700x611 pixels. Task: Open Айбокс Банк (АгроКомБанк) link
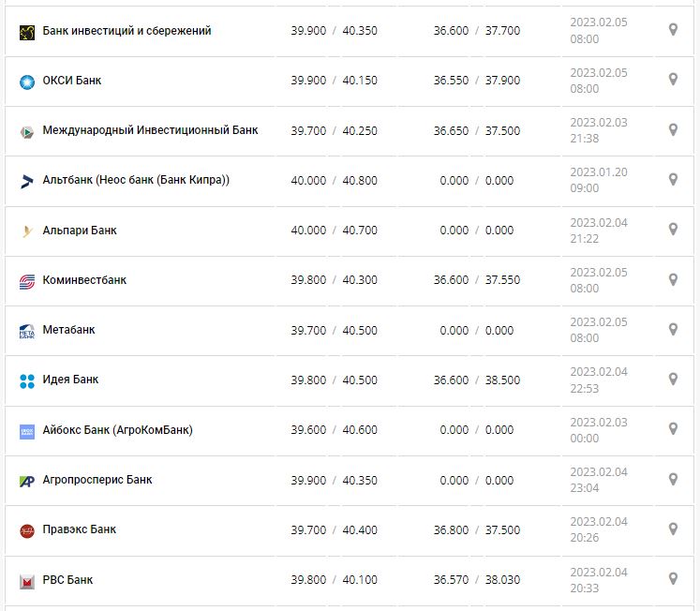coord(117,430)
